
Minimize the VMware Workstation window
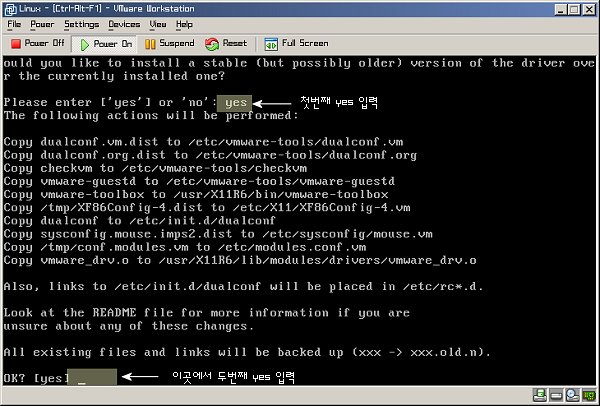click(x=561, y=10)
